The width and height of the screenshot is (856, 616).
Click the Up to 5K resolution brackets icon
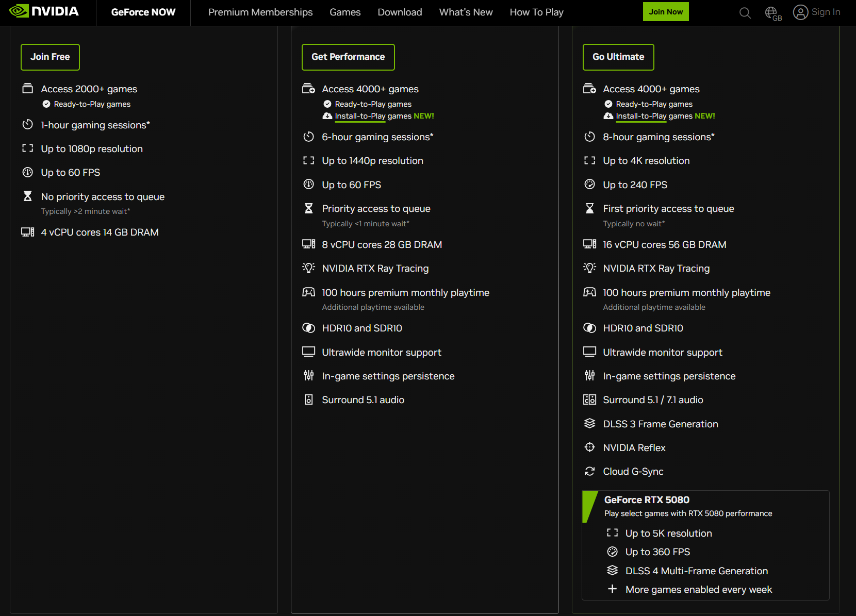613,533
